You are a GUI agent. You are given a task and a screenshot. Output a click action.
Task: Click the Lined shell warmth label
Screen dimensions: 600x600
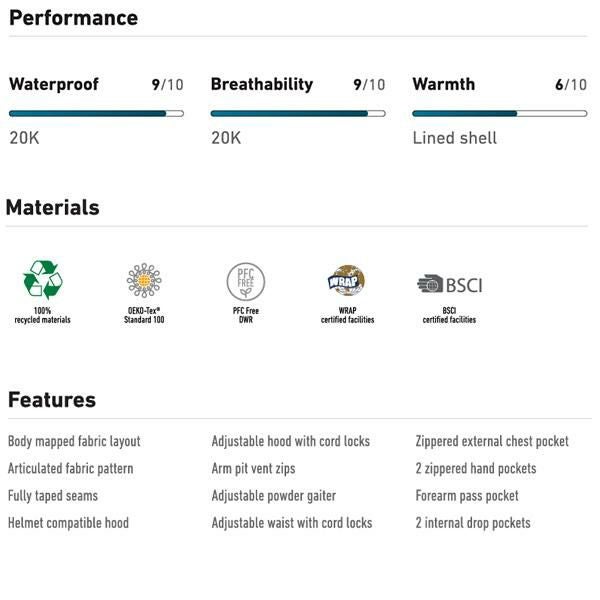click(x=454, y=138)
